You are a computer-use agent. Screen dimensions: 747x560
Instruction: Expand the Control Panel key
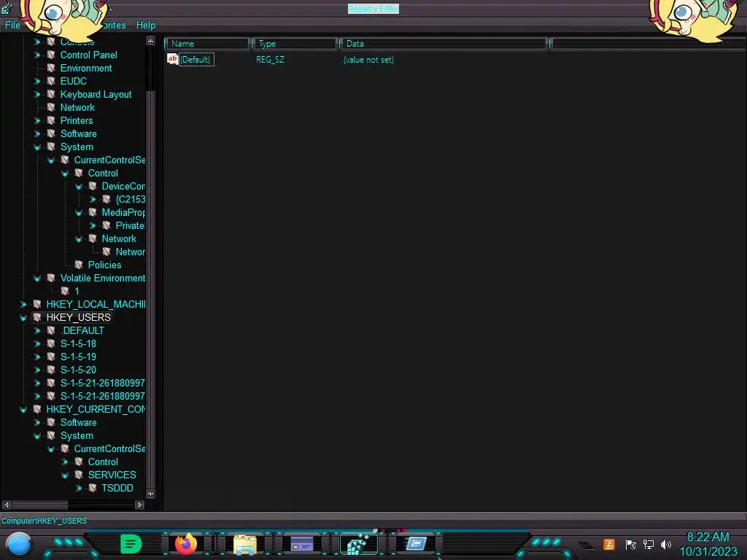tap(37, 55)
